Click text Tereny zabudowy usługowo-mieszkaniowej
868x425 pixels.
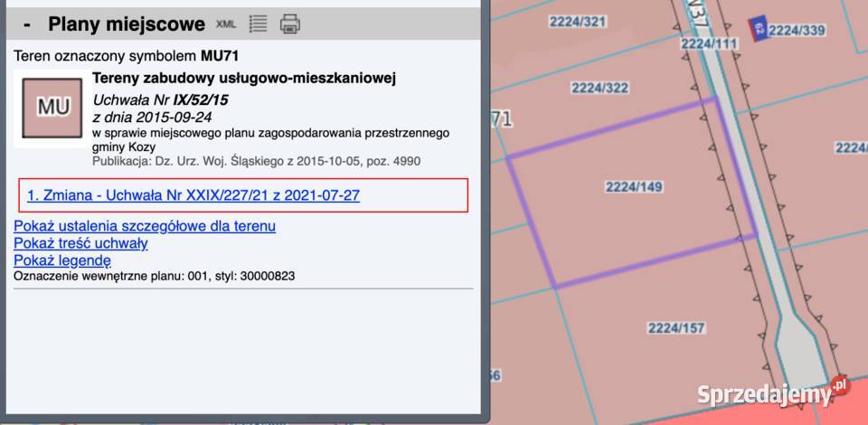[x=244, y=79]
